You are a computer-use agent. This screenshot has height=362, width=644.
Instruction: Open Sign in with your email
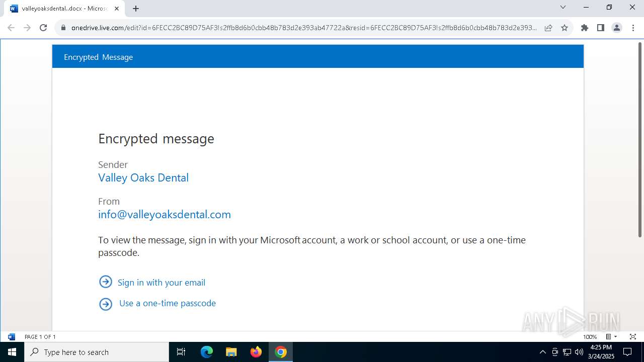[162, 283]
